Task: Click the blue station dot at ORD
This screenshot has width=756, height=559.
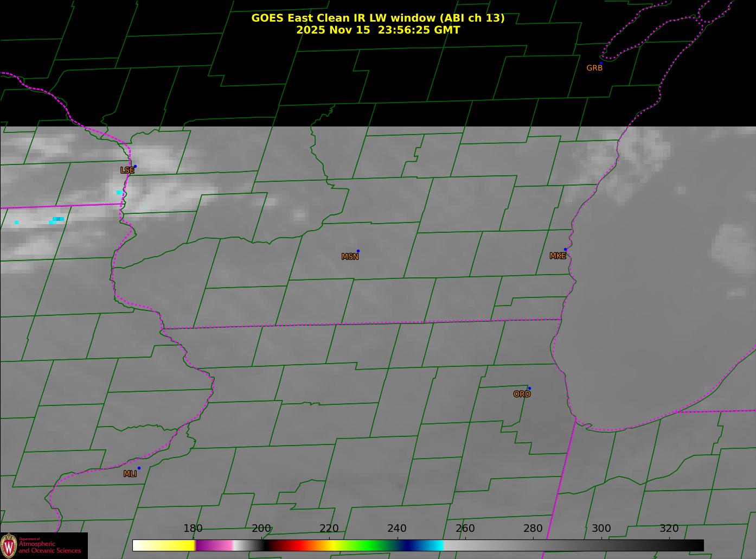Action: tap(529, 389)
